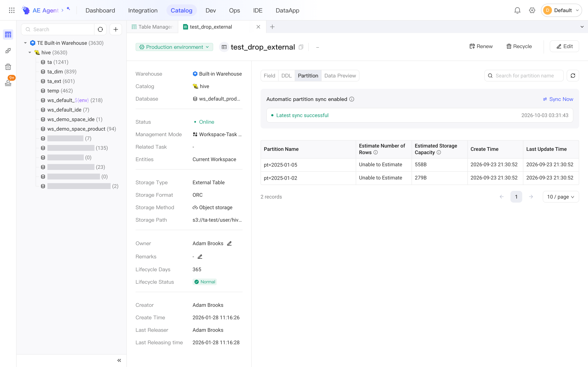588x367 pixels.
Task: Open the Production environment dropdown
Action: [x=174, y=47]
